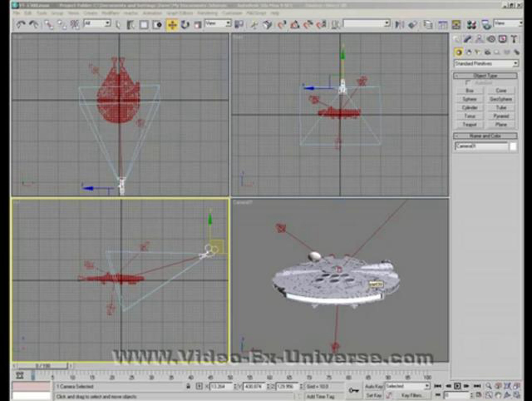Viewport: 532px width, 401px height.
Task: Select the Move tool
Action: (172, 25)
